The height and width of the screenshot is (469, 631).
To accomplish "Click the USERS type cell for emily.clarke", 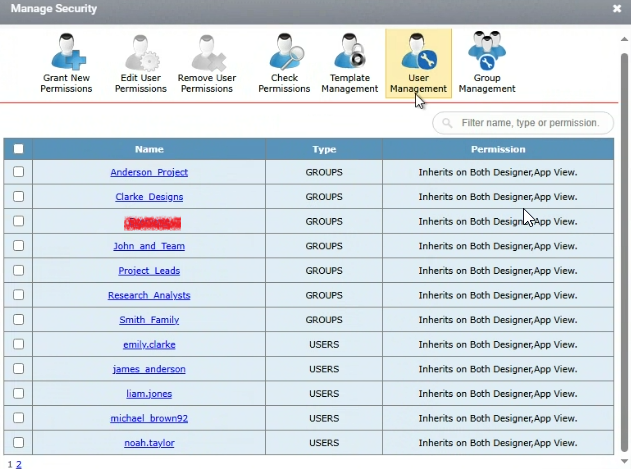I will tap(324, 345).
